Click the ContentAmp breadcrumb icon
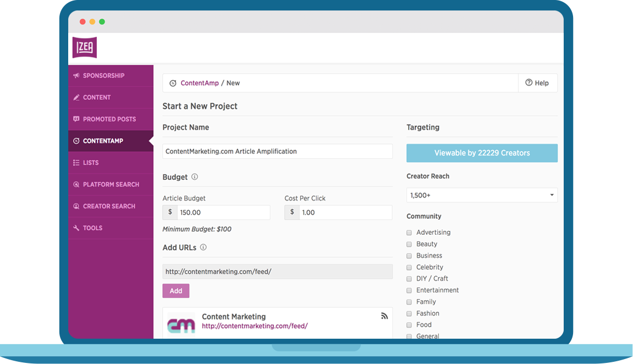Image resolution: width=633 pixels, height=364 pixels. (173, 83)
